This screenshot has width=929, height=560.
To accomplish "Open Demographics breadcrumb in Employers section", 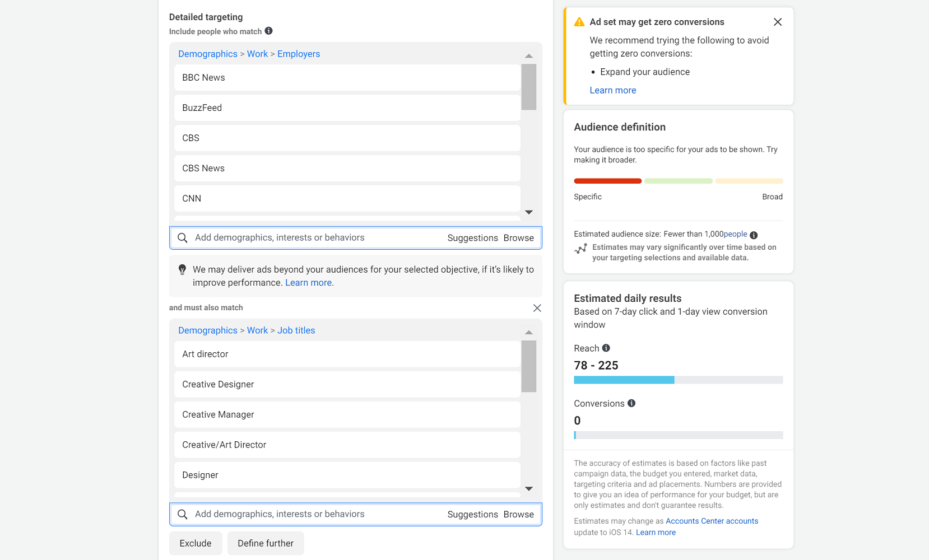I will (x=208, y=54).
